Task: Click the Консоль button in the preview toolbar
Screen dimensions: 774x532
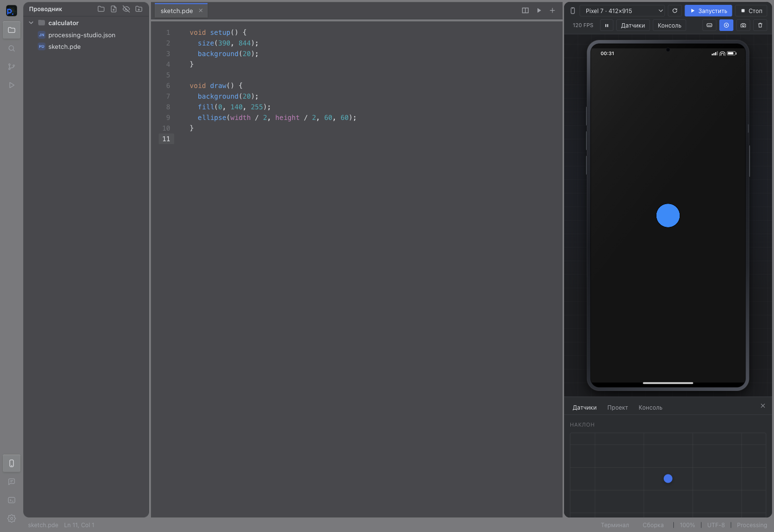Action: point(670,25)
